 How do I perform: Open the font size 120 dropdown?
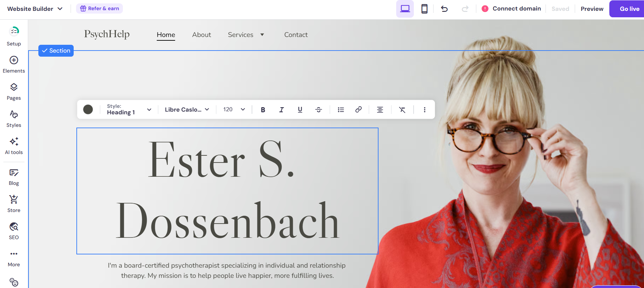(x=234, y=110)
